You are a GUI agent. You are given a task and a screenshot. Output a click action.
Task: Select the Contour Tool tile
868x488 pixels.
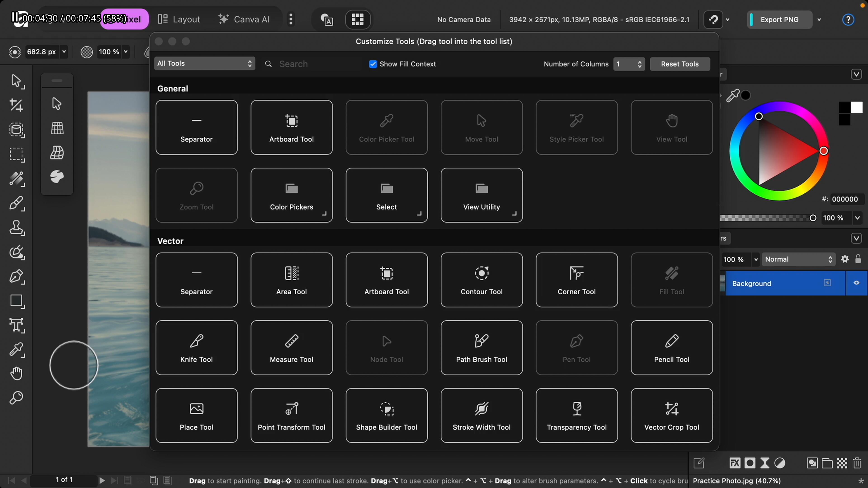481,280
